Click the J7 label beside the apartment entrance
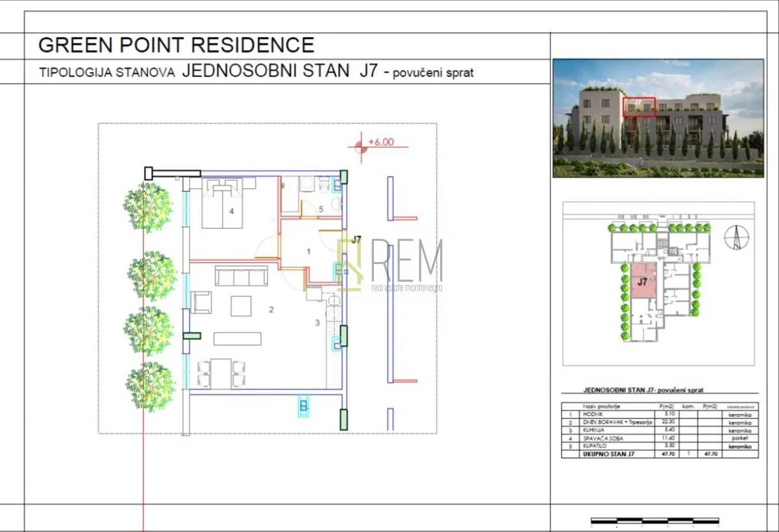The height and width of the screenshot is (532, 779). [x=356, y=239]
